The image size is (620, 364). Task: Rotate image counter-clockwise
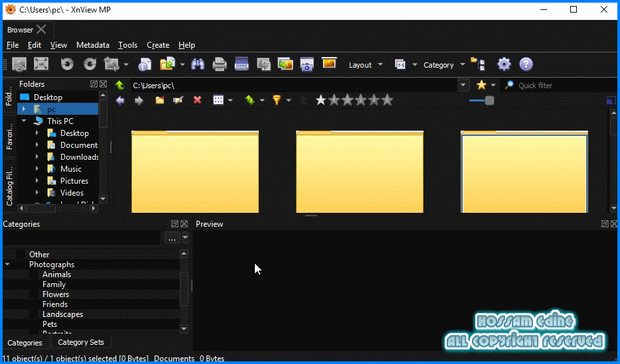67,64
